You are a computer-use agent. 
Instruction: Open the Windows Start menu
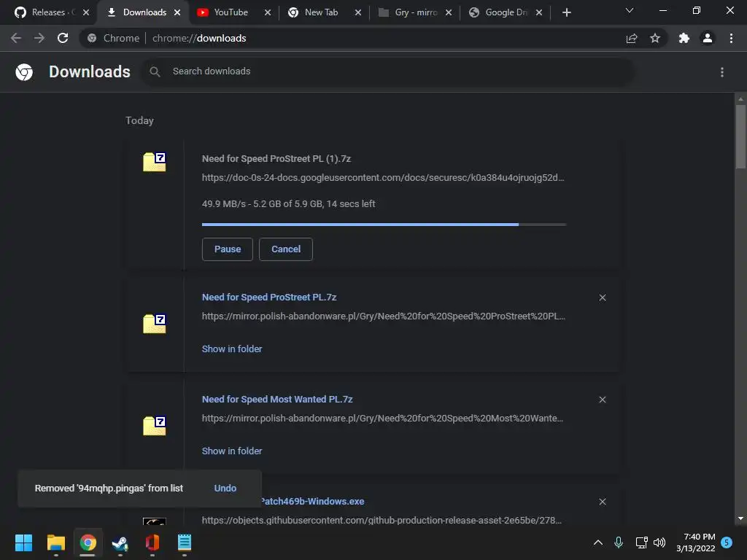23,542
